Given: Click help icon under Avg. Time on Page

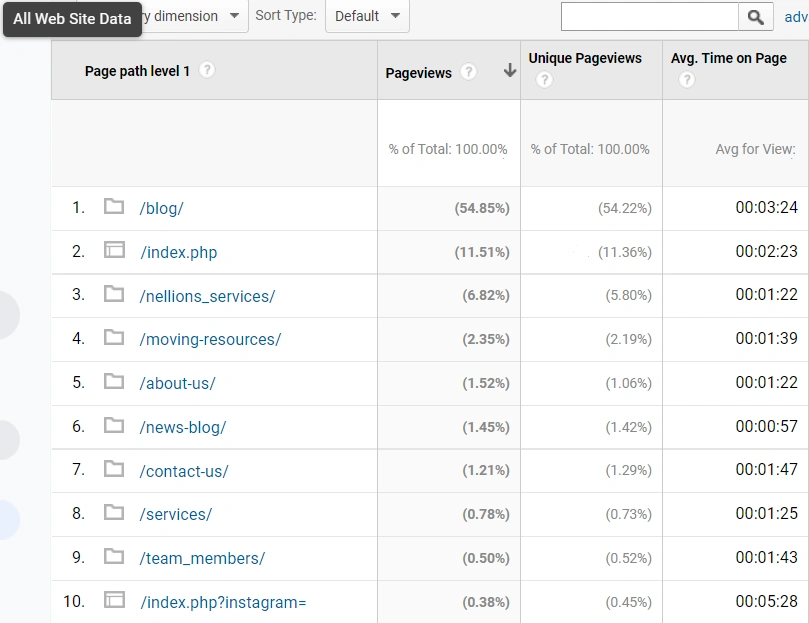Looking at the screenshot, I should pyautogui.click(x=687, y=80).
